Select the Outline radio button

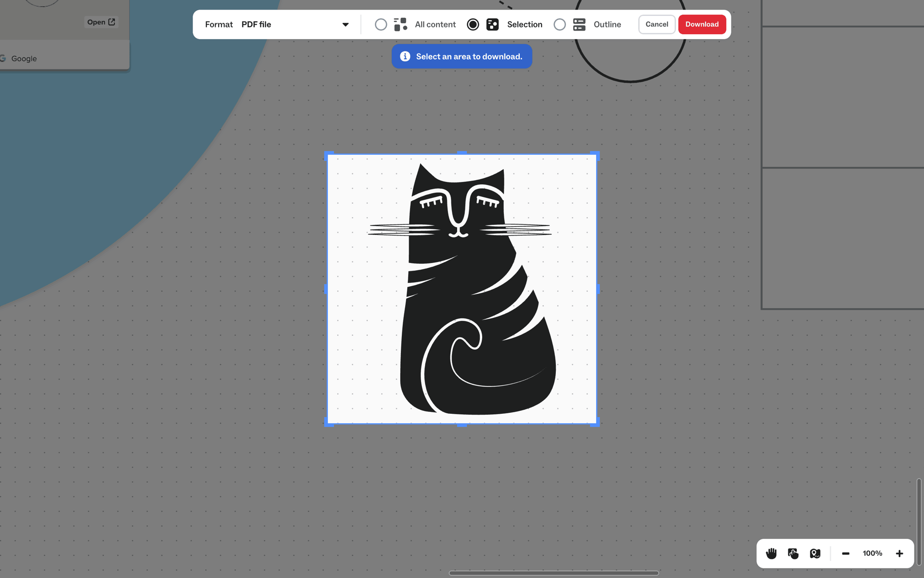(560, 25)
